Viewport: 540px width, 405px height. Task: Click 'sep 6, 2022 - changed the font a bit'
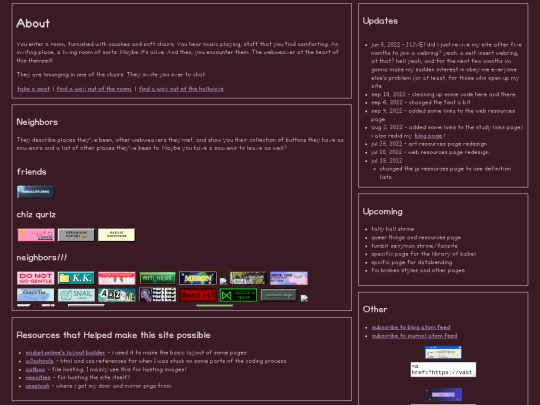(420, 102)
